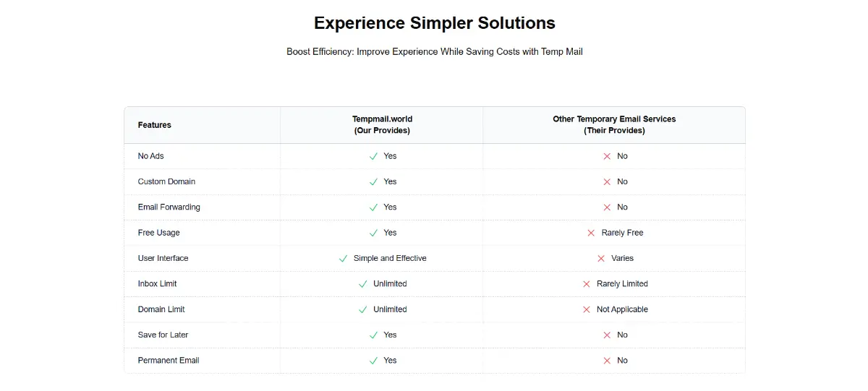This screenshot has height=391, width=868.
Task: Click the green checkmark in No Ads row
Action: click(x=373, y=156)
